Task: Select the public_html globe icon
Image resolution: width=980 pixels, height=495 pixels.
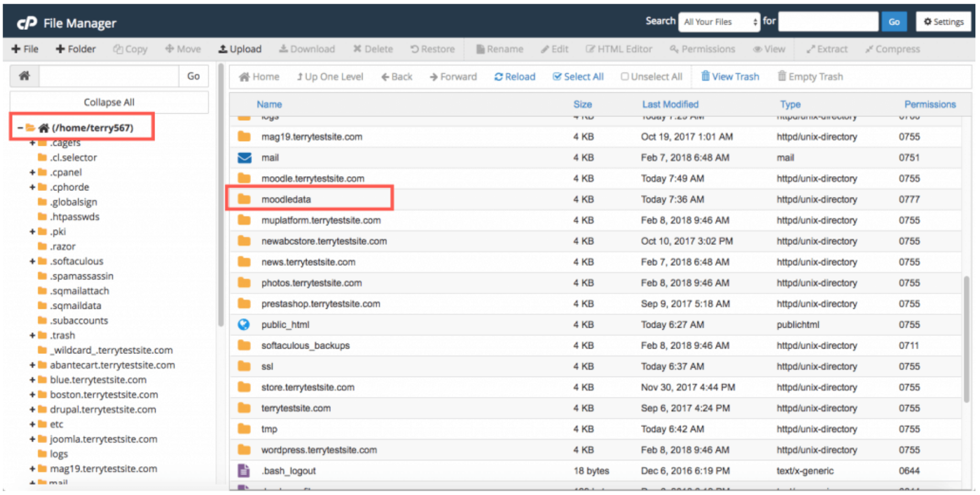Action: (244, 325)
